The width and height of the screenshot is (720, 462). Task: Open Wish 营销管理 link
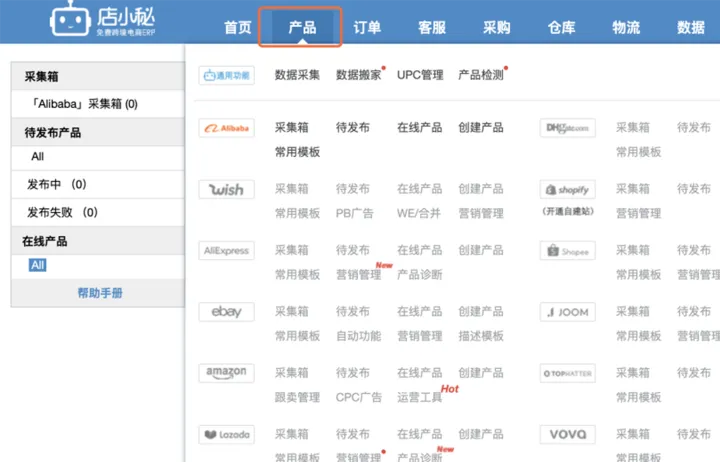(481, 213)
